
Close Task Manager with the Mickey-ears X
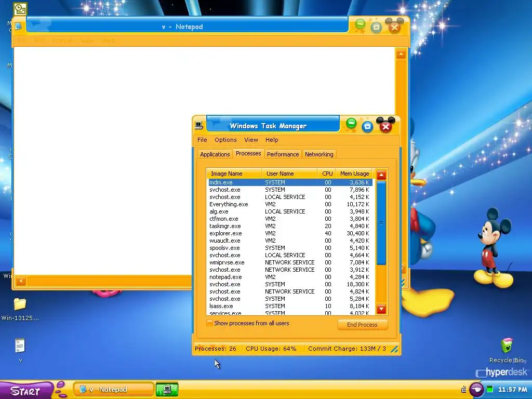coord(385,126)
